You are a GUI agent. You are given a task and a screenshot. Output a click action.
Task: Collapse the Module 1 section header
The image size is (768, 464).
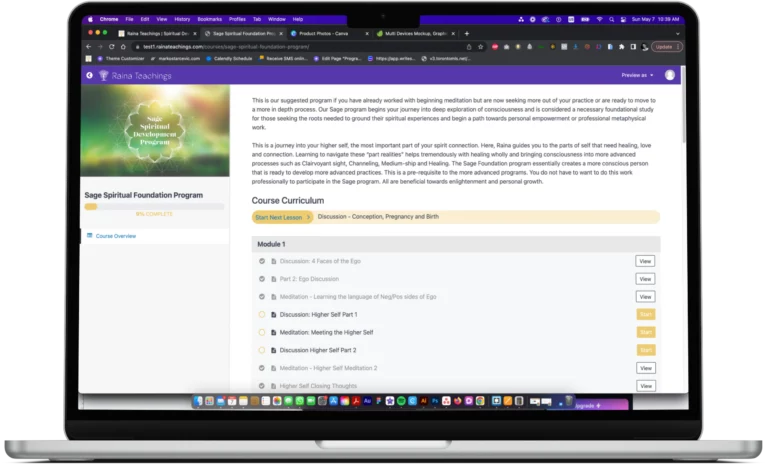coord(456,244)
